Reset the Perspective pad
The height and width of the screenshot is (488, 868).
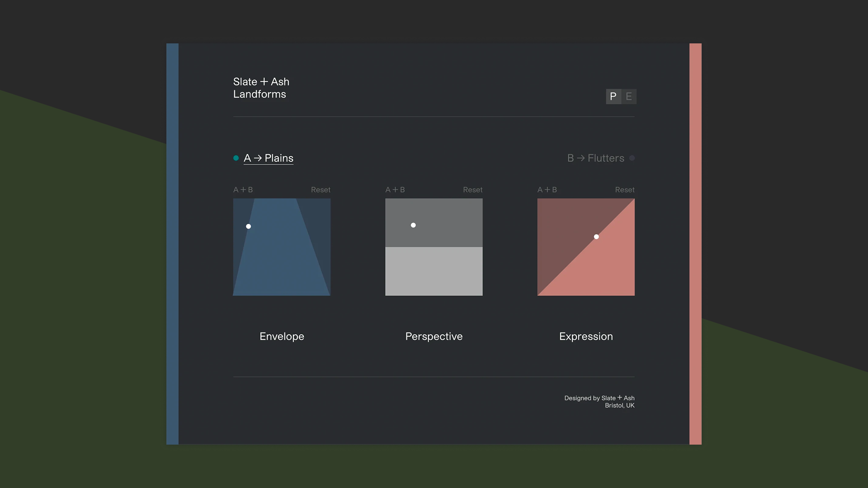pyautogui.click(x=472, y=190)
